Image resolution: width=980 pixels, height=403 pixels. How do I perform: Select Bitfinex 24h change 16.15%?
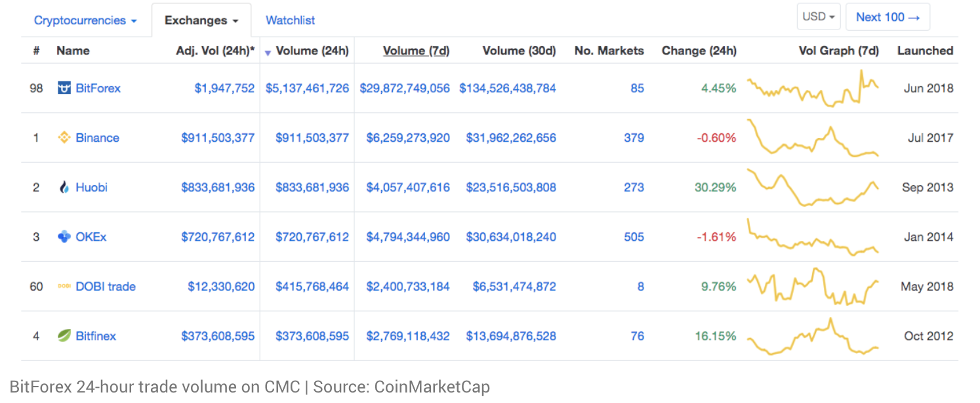pos(715,336)
